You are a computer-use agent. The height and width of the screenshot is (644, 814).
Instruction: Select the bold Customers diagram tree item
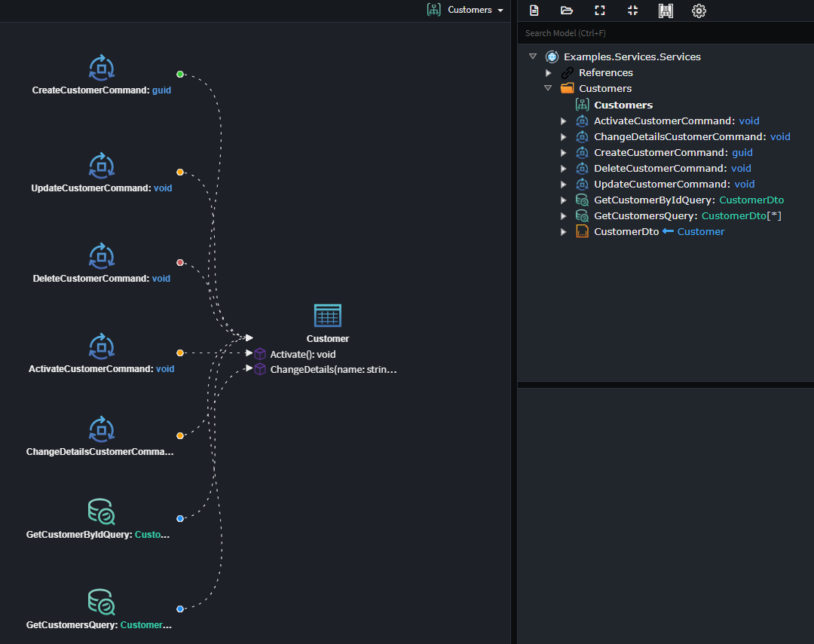623,105
